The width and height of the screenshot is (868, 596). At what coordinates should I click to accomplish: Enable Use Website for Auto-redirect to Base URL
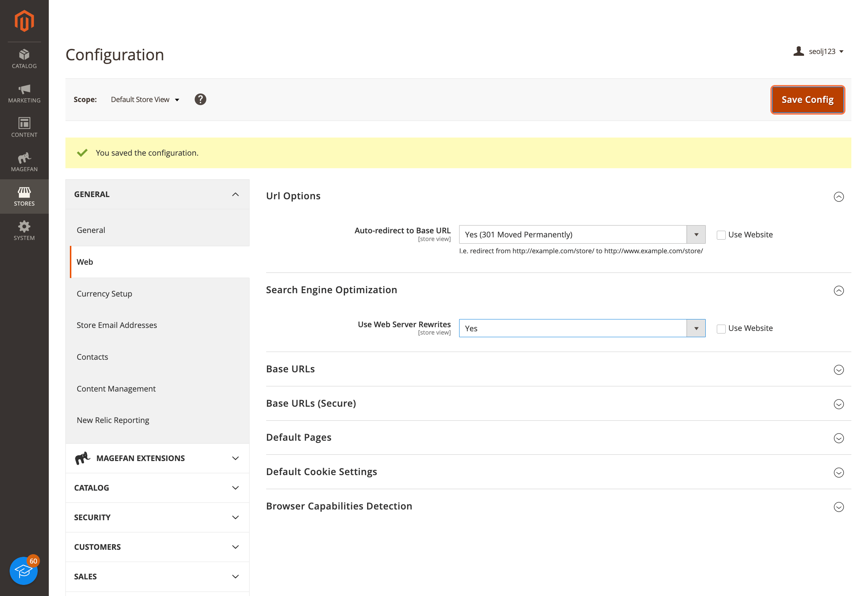721,234
